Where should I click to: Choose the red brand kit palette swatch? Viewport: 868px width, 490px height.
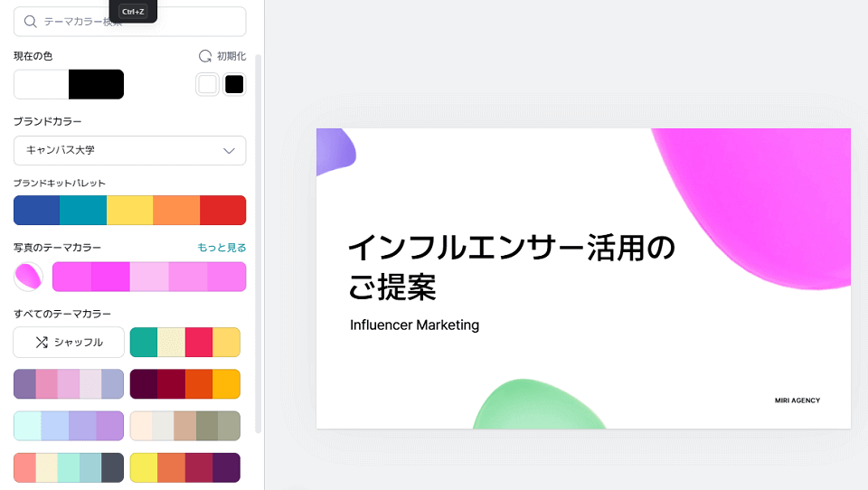pyautogui.click(x=222, y=210)
